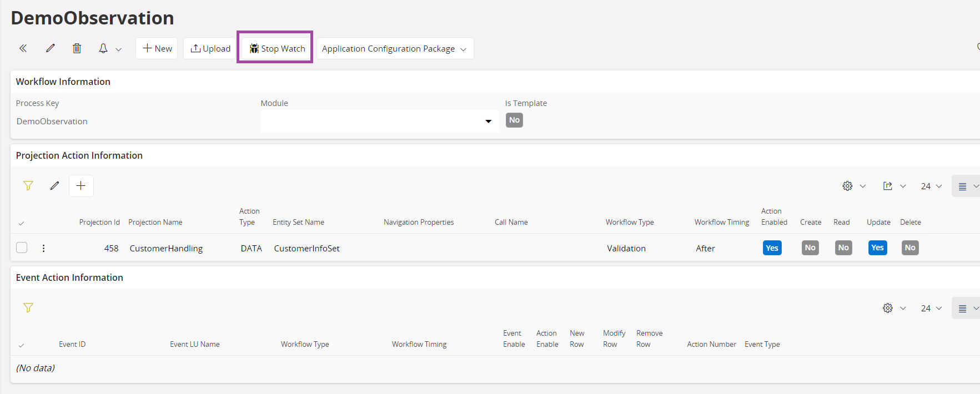Click the Upload button
This screenshot has height=394, width=980.
coord(210,49)
